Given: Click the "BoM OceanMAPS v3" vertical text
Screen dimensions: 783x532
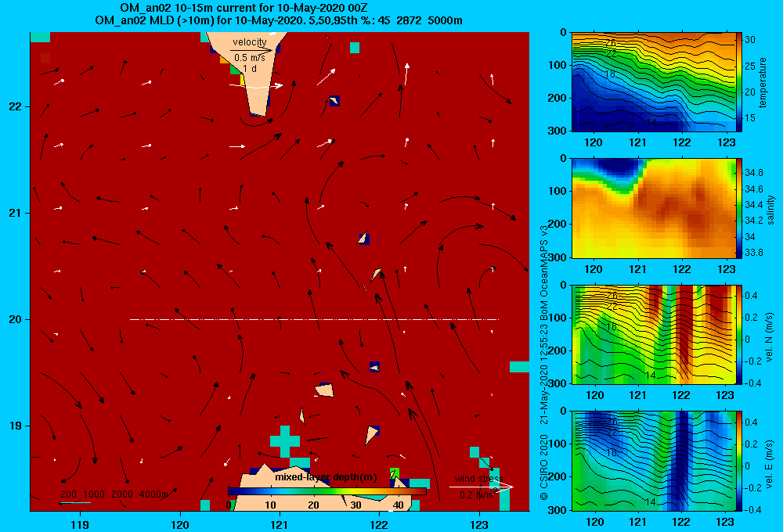Looking at the screenshot, I should pyautogui.click(x=544, y=273).
